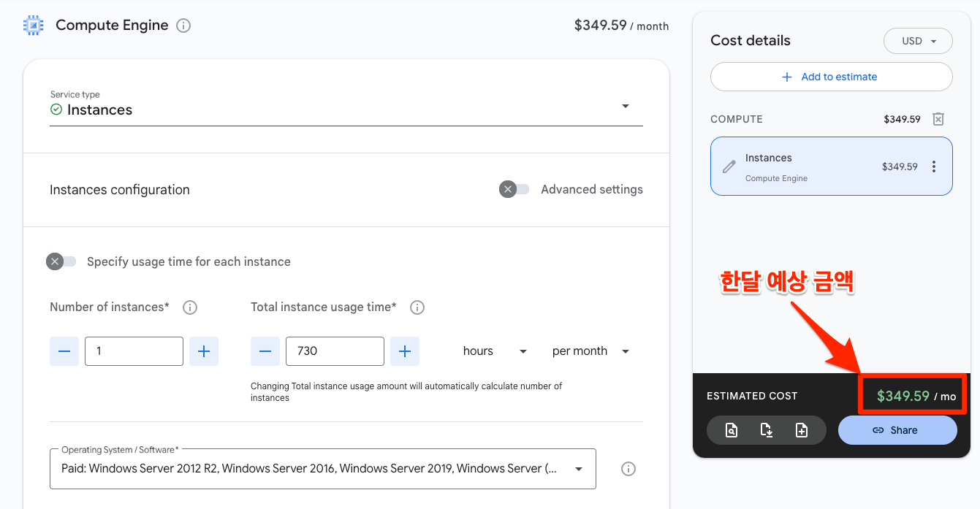Show info for Total instance usage time
The image size is (980, 509).
tap(417, 307)
